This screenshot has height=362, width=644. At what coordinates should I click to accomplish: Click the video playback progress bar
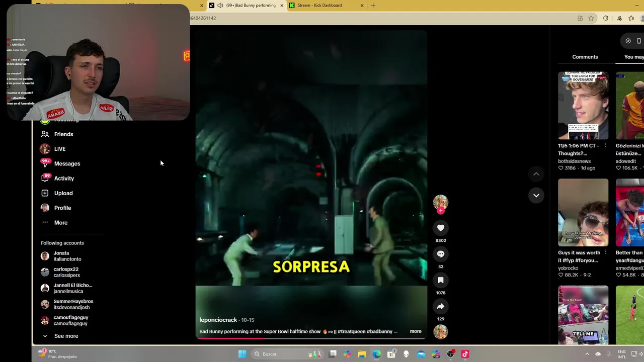point(311,338)
